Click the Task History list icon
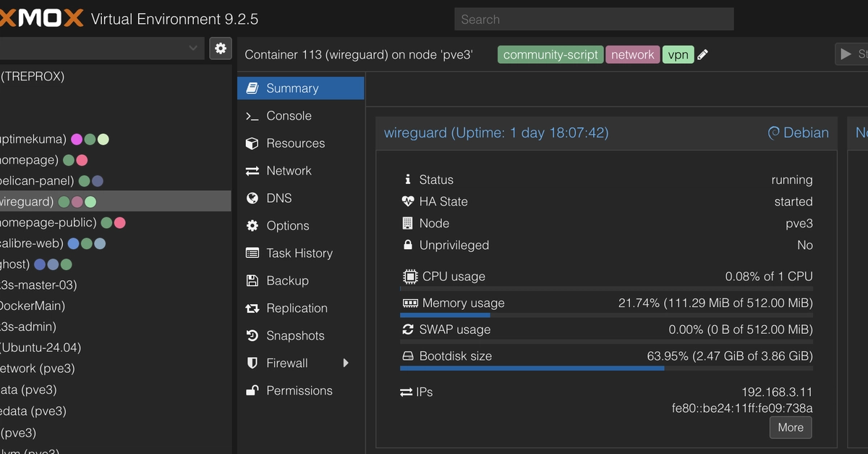The width and height of the screenshot is (868, 454). (252, 253)
